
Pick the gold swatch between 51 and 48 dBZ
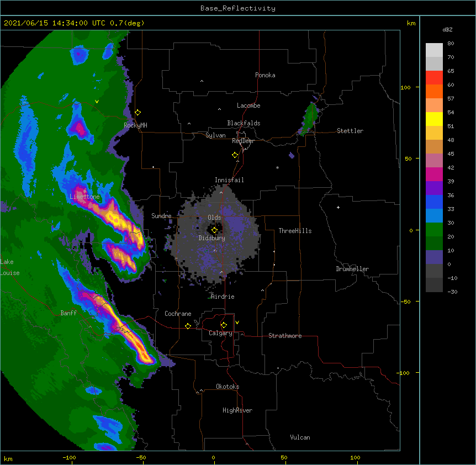(434, 133)
